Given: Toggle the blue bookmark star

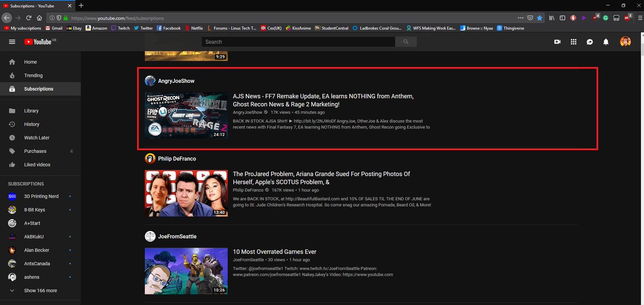Looking at the screenshot, I should tap(540, 18).
